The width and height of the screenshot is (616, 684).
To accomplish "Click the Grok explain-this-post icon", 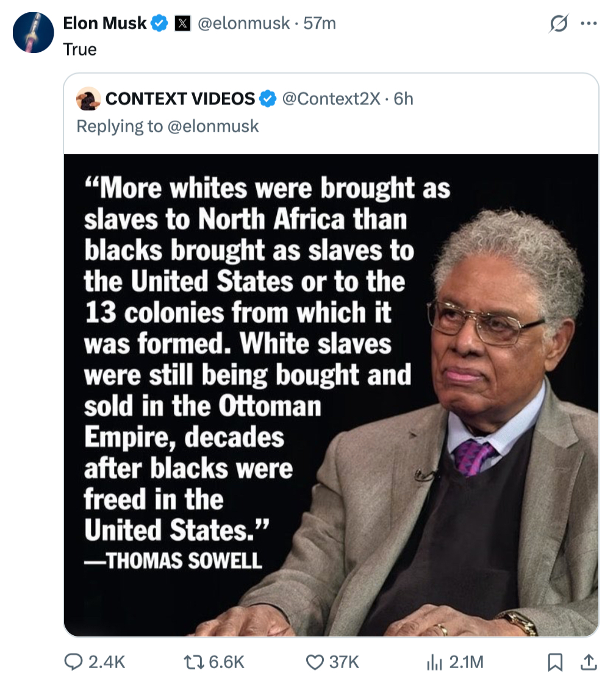I will coord(558,24).
